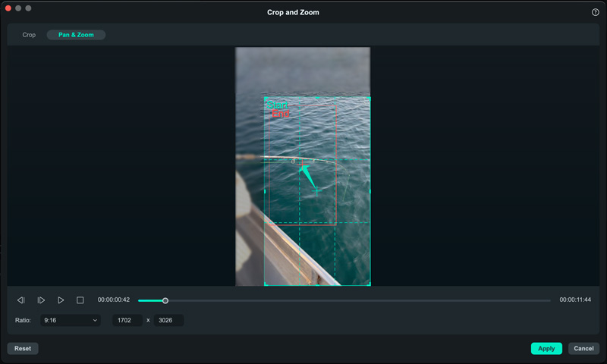Image resolution: width=607 pixels, height=364 pixels.
Task: Step back to the previous frame
Action: pyautogui.click(x=21, y=300)
